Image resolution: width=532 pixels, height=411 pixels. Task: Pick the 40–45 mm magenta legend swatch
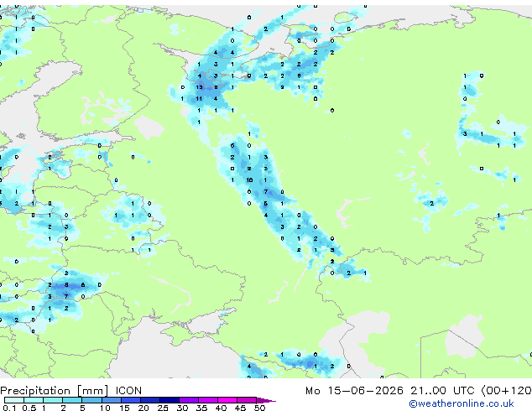click(x=227, y=400)
